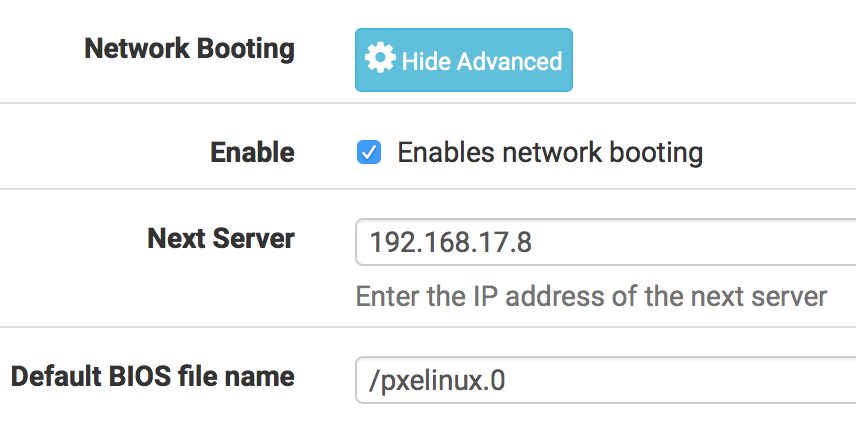Uncheck the Enable network booting checkbox
Viewport: 856px width, 424px height.
coord(369,153)
